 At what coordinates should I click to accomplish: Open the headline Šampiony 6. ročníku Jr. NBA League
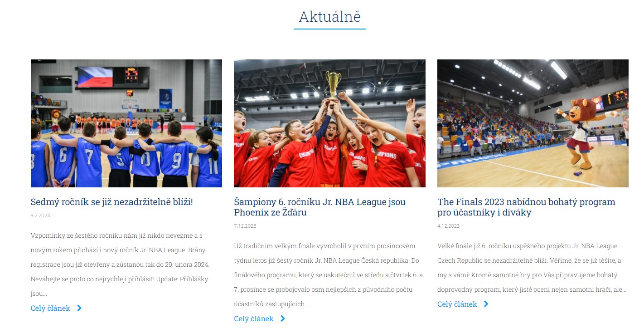[320, 207]
